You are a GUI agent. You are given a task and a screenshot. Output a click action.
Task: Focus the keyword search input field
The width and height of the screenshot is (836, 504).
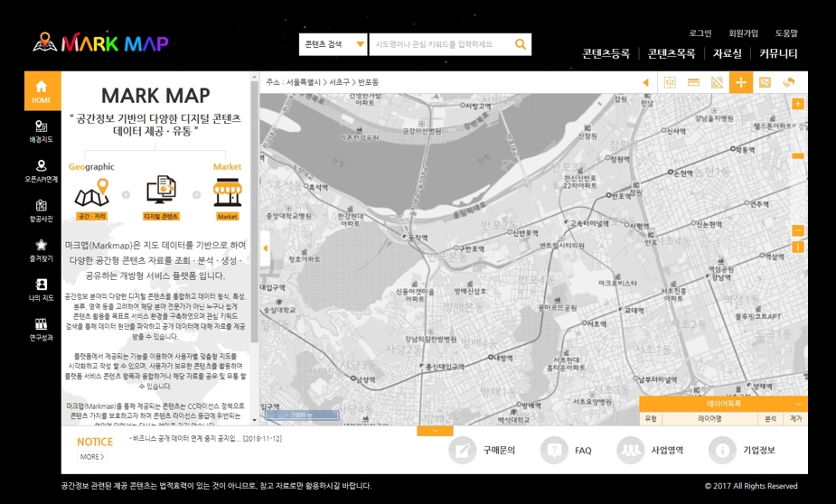[441, 44]
